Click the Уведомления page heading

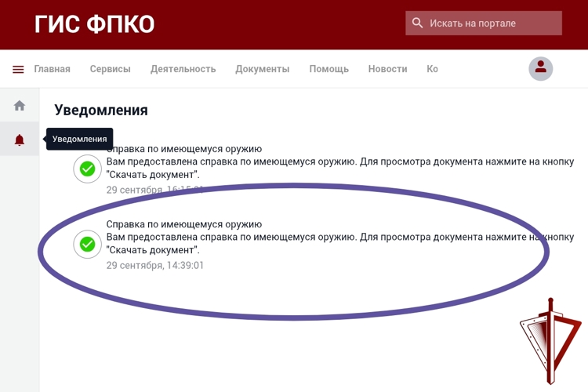[x=101, y=111]
